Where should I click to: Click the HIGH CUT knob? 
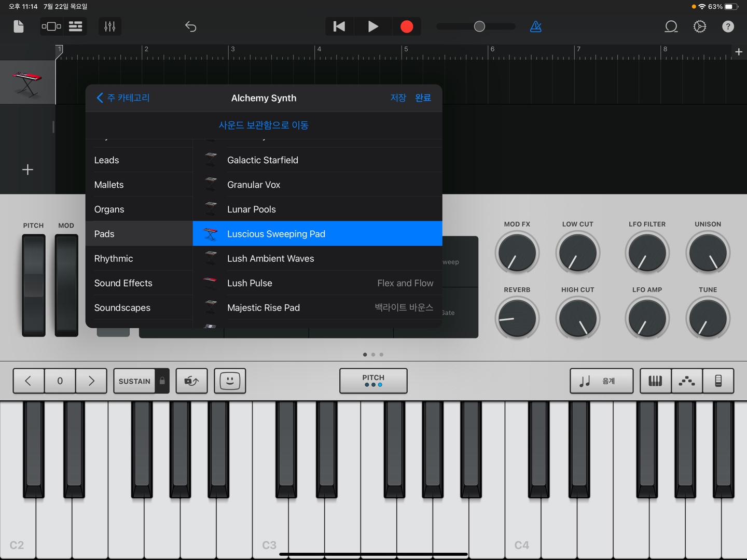coord(578,318)
